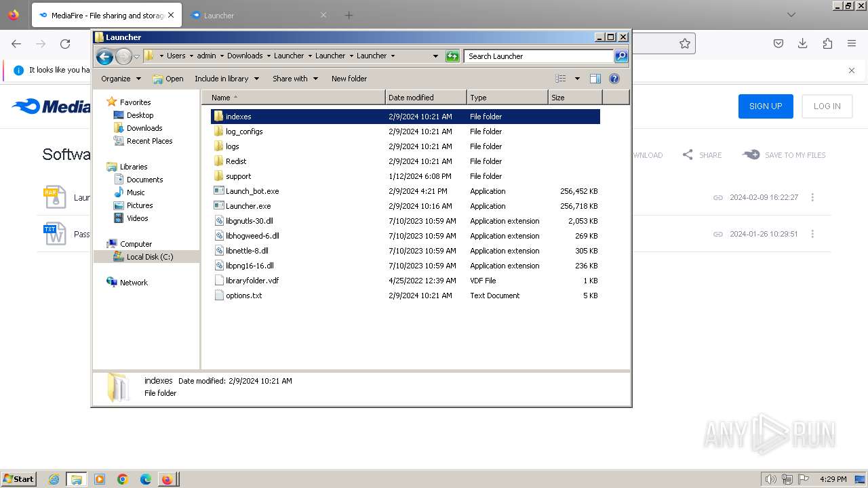
Task: Open the Firefox extensions puzzle icon
Action: pyautogui.click(x=827, y=43)
